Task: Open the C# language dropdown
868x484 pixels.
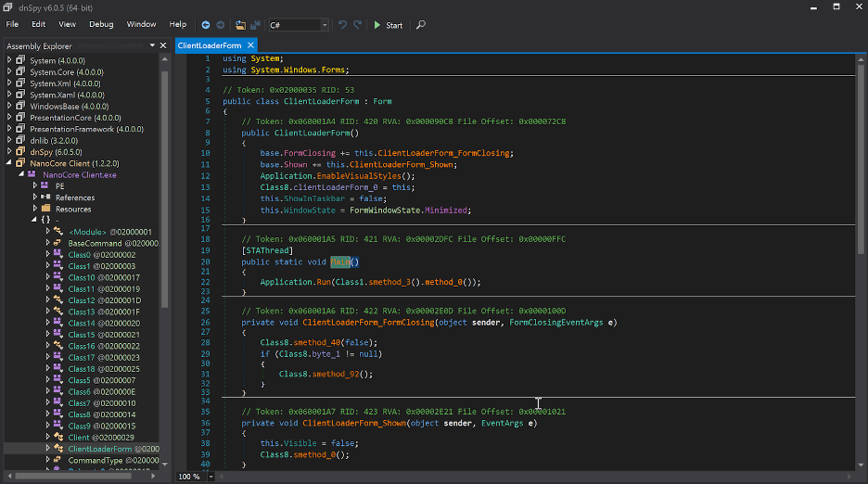Action: coord(324,25)
